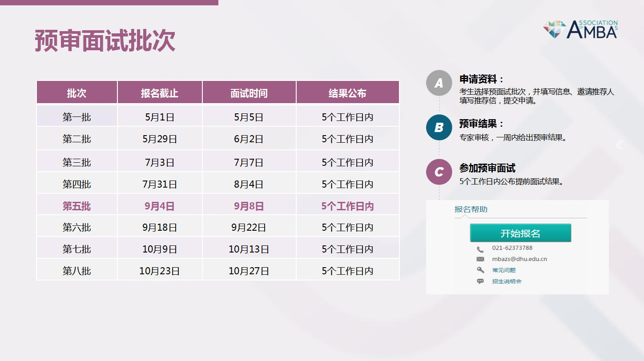
Task: Open the 常见问题 link
Action: tap(504, 270)
